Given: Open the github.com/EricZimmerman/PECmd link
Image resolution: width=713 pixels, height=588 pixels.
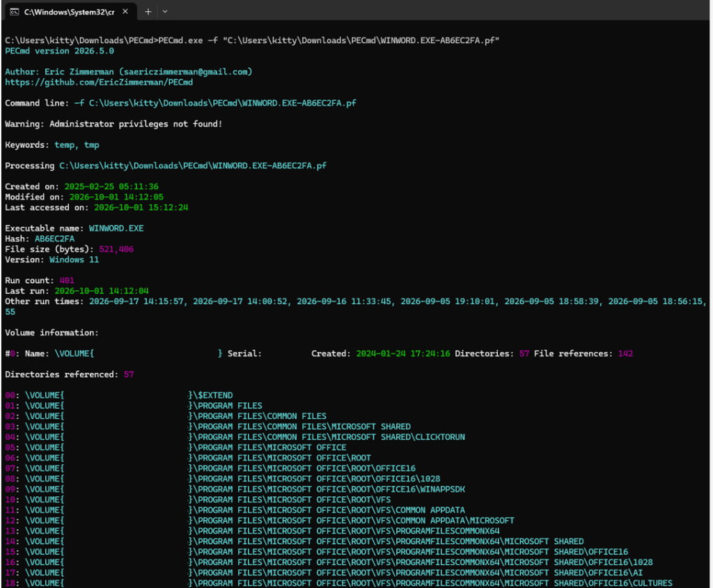Looking at the screenshot, I should (x=99, y=82).
